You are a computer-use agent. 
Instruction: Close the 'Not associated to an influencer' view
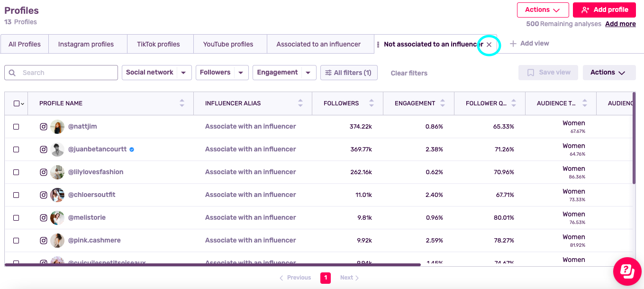489,44
